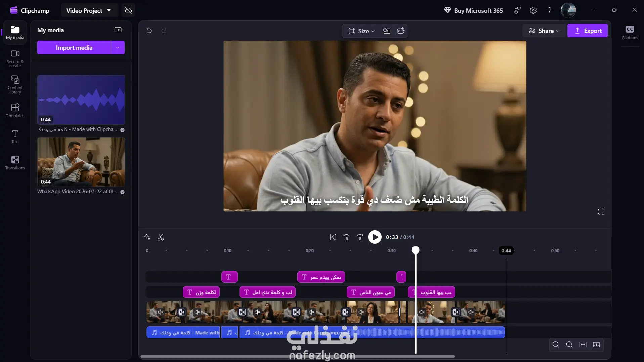Select the first audio clip 'كلمة في ودنك'
The image size is (644, 362).
(183, 332)
